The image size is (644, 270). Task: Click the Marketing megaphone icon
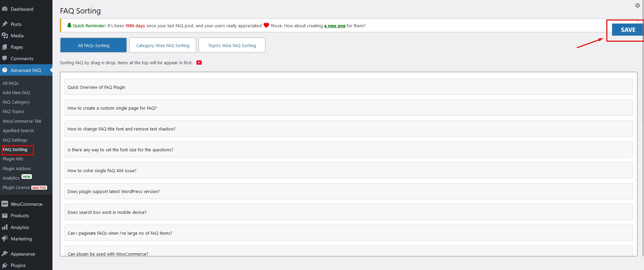pos(5,239)
